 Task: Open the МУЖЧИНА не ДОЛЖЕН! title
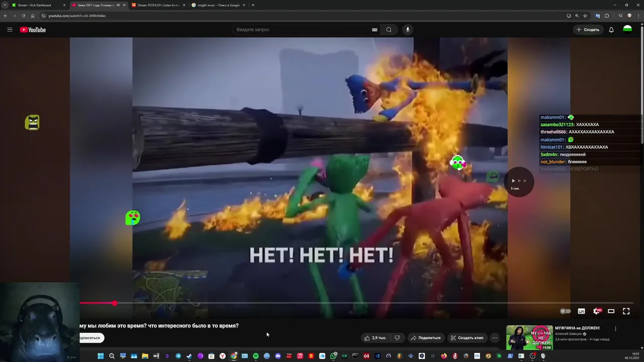point(577,328)
